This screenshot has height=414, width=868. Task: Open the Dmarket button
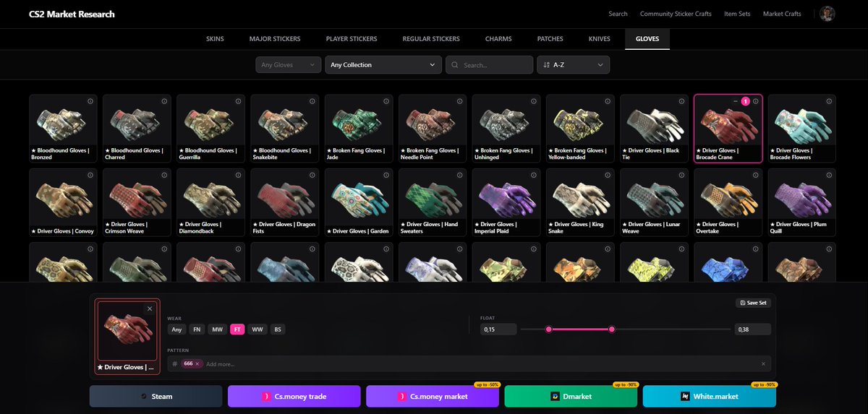571,396
